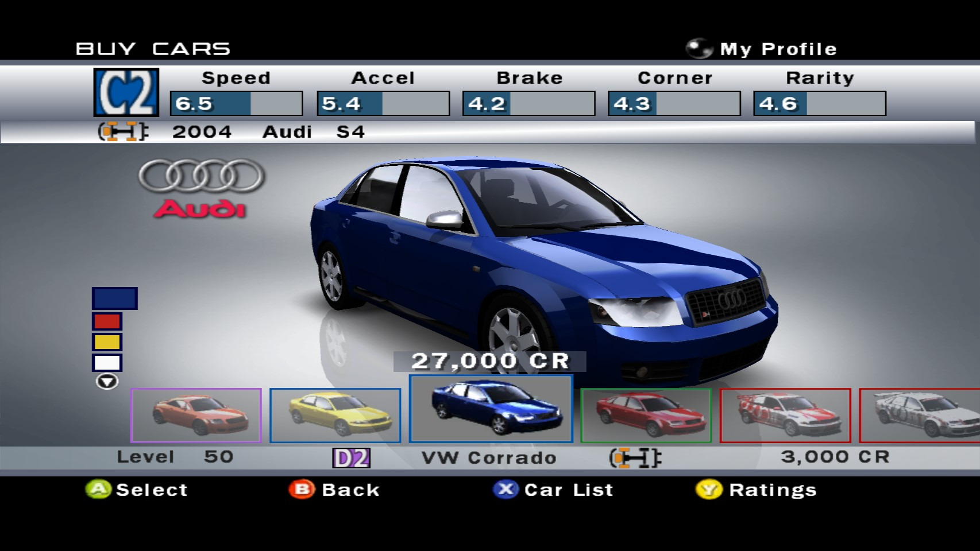
Task: Open the Car List
Action: point(569,490)
